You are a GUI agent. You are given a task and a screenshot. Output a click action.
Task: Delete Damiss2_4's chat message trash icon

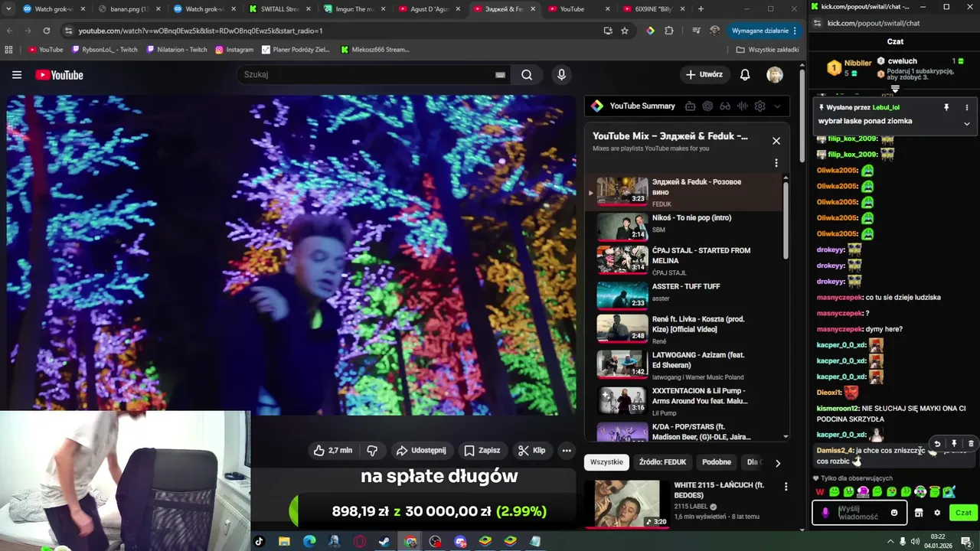(971, 444)
